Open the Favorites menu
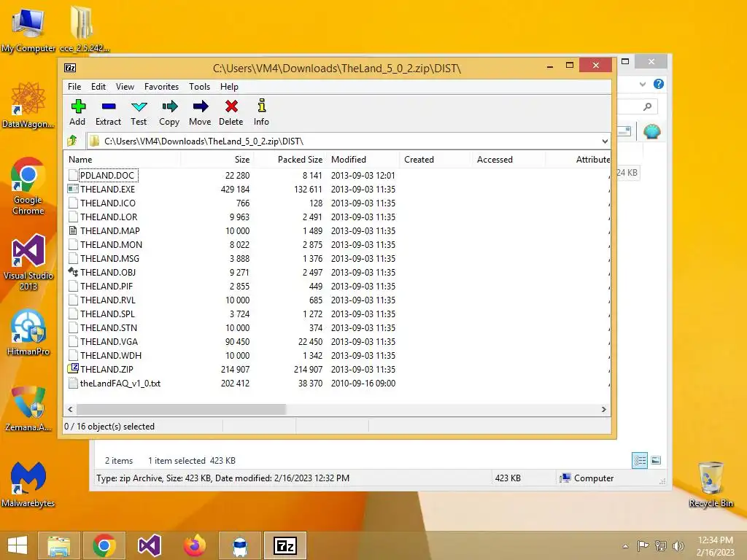 (161, 87)
